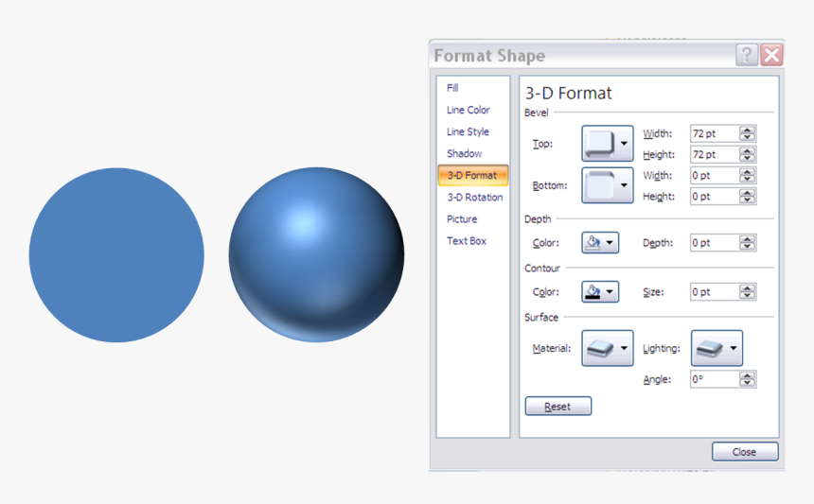Open the Line Color category
The width and height of the screenshot is (814, 504).
(x=469, y=110)
